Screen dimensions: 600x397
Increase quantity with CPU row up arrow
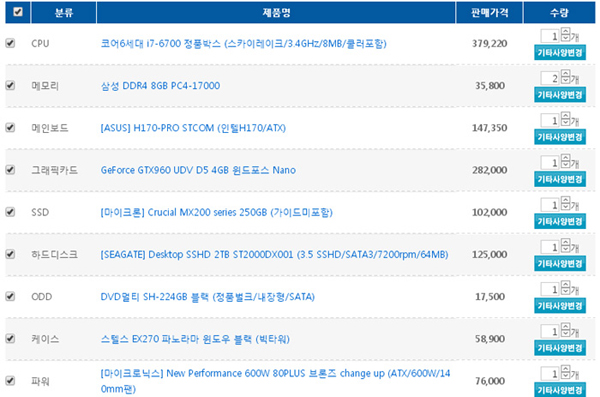click(566, 31)
